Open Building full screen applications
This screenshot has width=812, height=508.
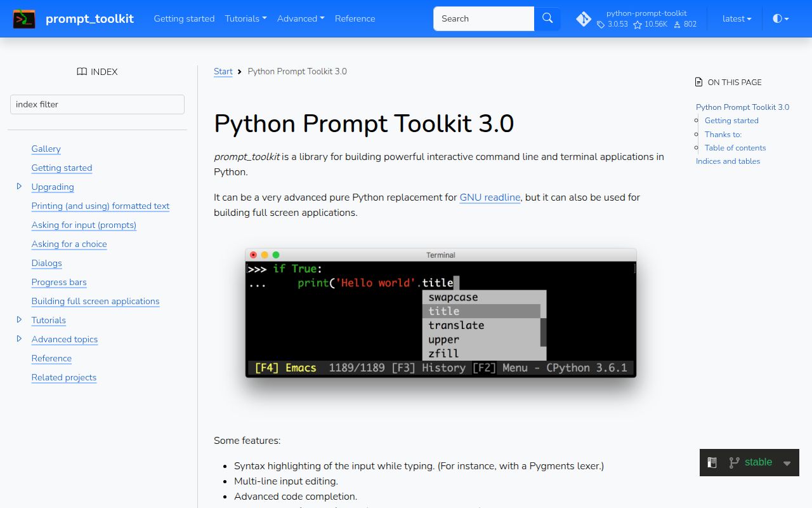click(95, 301)
